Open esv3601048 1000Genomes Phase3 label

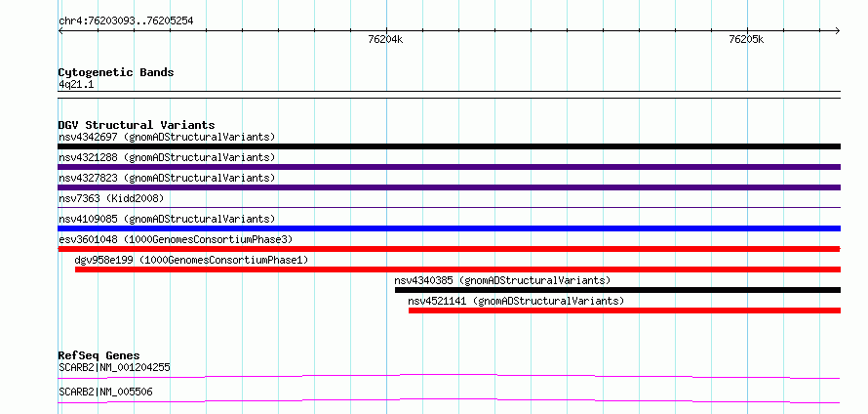point(176,239)
